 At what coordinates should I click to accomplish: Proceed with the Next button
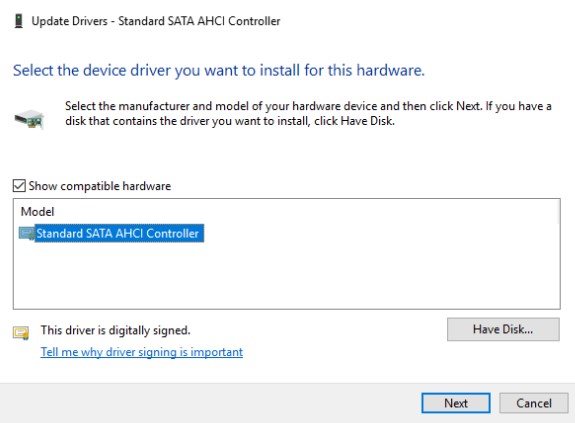[x=456, y=403]
